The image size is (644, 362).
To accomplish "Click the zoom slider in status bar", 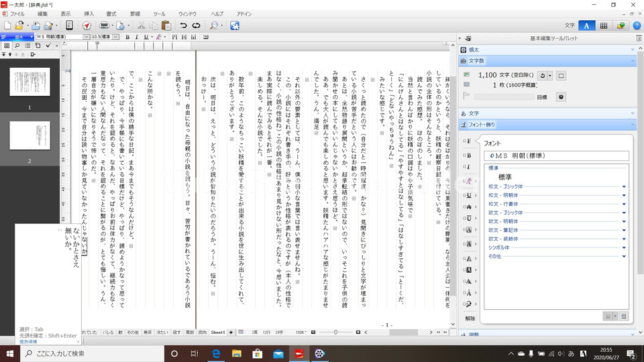I will [335, 333].
